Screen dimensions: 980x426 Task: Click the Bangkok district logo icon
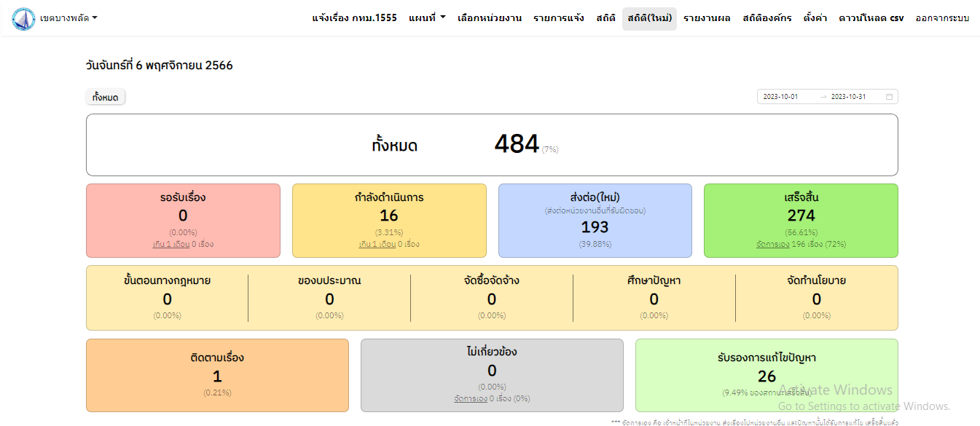coord(23,18)
